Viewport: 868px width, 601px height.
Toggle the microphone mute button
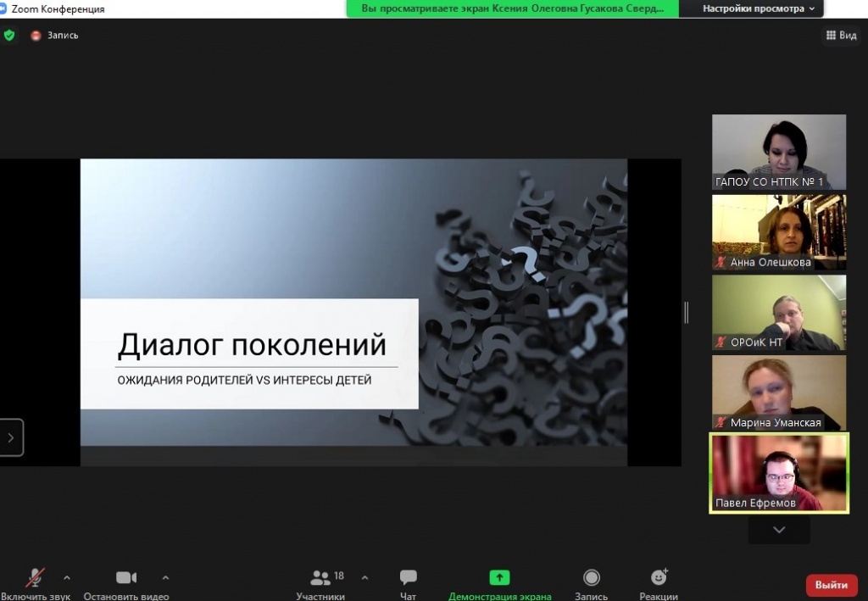tap(36, 578)
